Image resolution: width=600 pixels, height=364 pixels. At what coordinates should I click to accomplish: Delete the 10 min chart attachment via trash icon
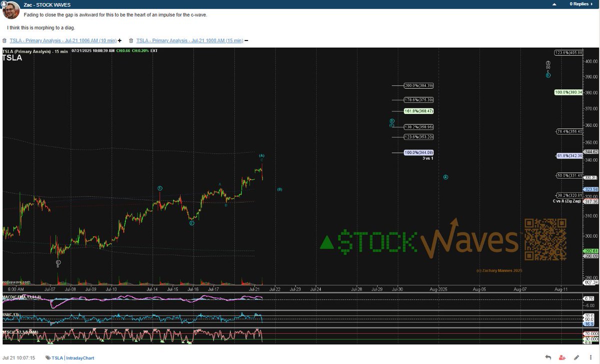coord(4,40)
